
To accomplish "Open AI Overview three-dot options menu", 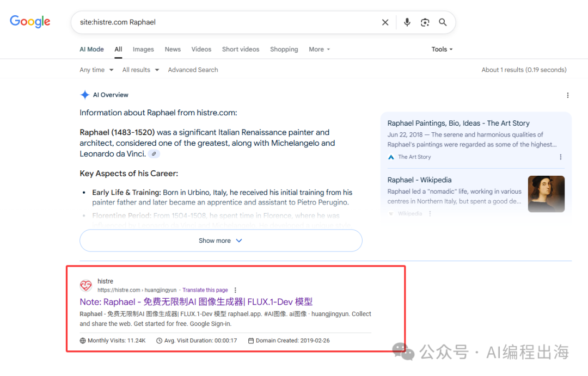I will [x=567, y=95].
